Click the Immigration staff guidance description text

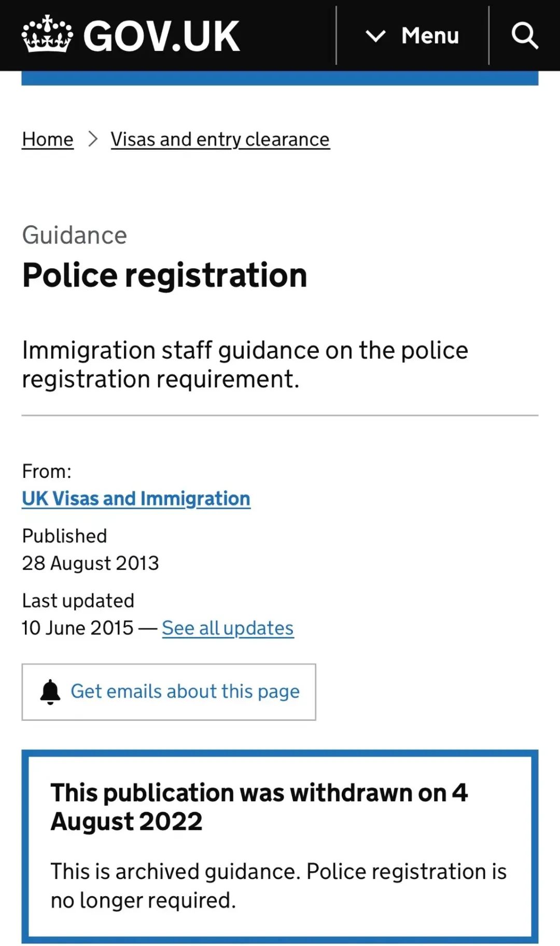click(245, 364)
